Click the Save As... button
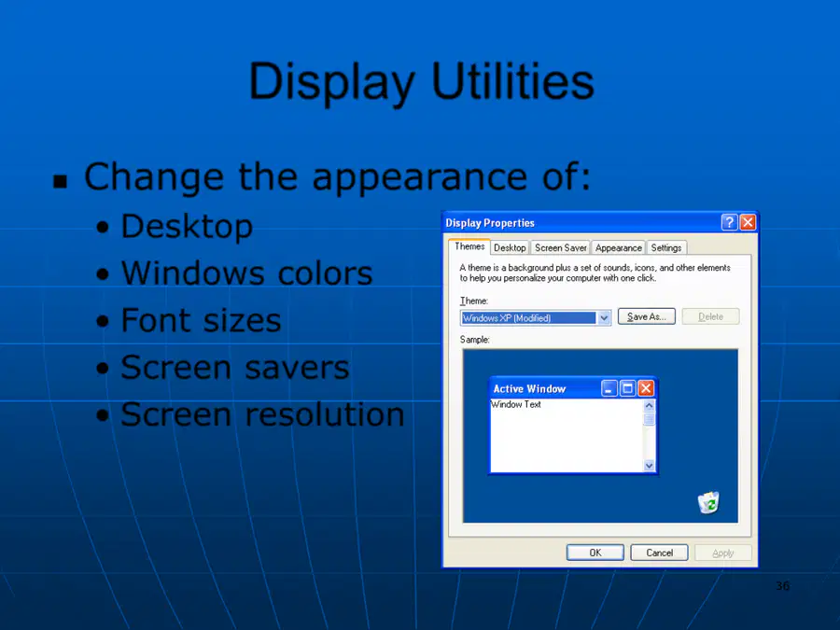 click(x=646, y=316)
